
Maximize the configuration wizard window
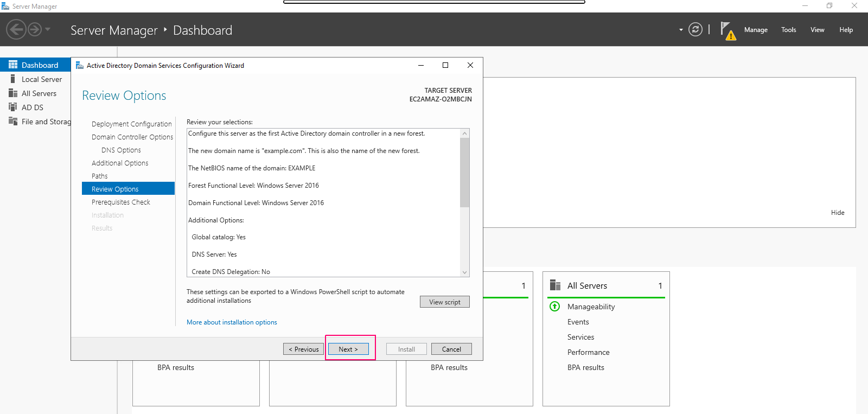445,65
